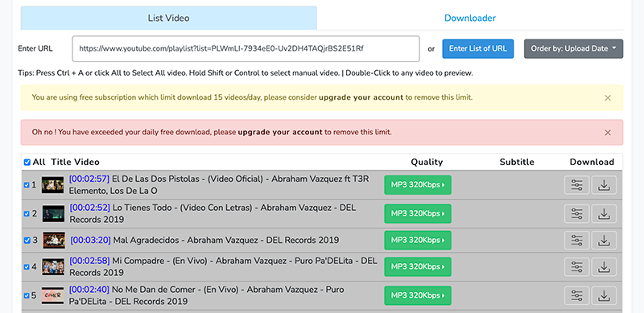Click the [00:03:20] duration timestamp
Screen dimensions: 644x313
(90, 240)
